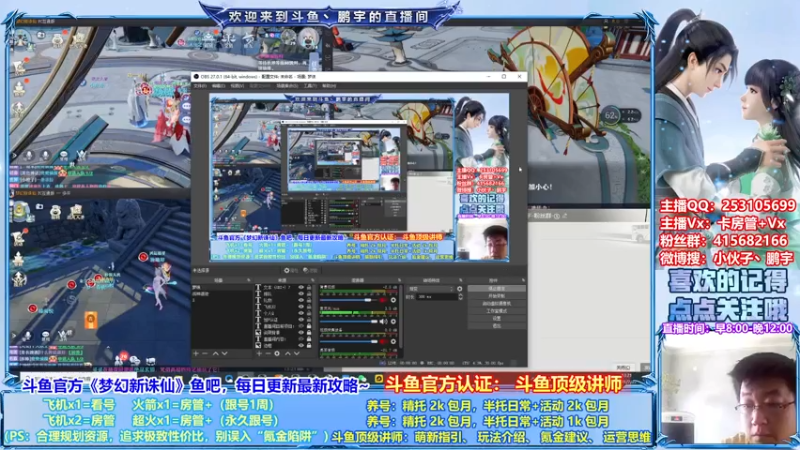The width and height of the screenshot is (800, 450).
Task: Unmute the third mixer track's red speaker
Action: coord(383,341)
